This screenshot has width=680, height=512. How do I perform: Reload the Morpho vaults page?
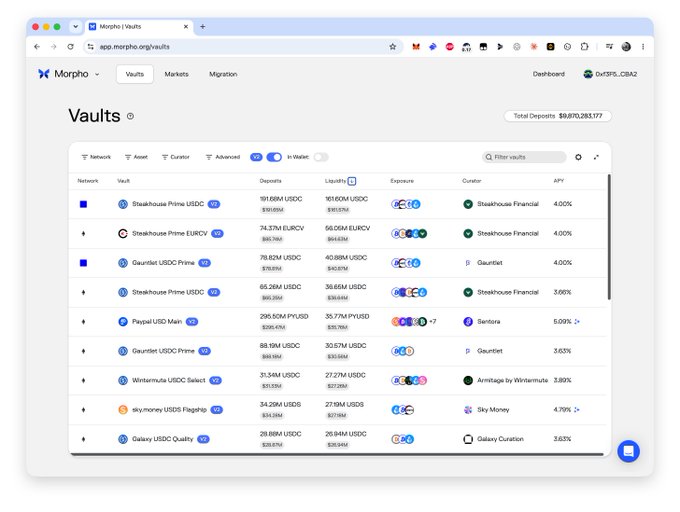click(x=70, y=46)
